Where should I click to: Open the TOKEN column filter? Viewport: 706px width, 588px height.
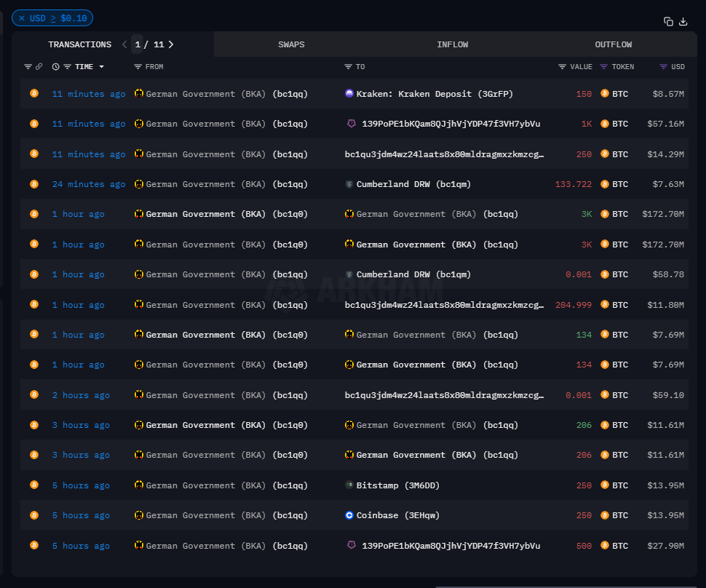(604, 67)
